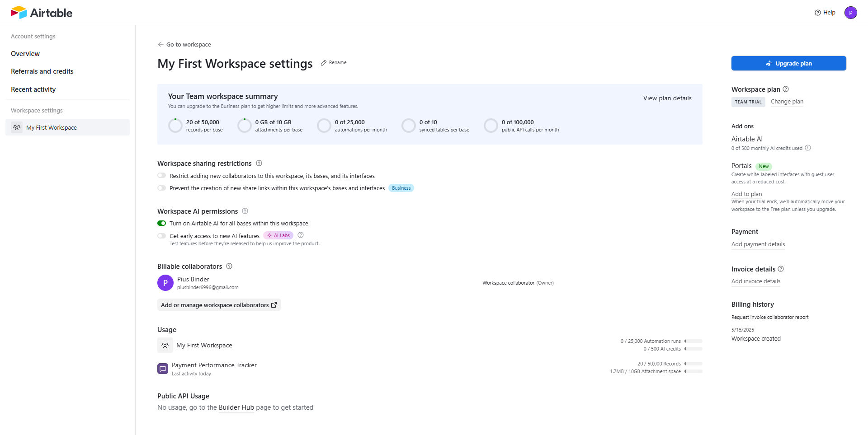The width and height of the screenshot is (868, 435).
Task: Click the TEAM TRIAL badge
Action: click(748, 102)
